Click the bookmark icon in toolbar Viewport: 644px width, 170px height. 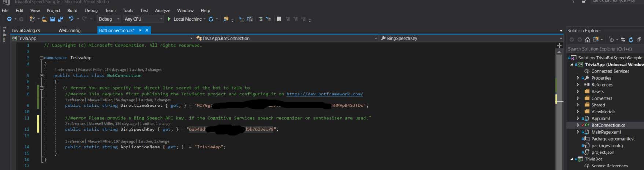tap(279, 19)
